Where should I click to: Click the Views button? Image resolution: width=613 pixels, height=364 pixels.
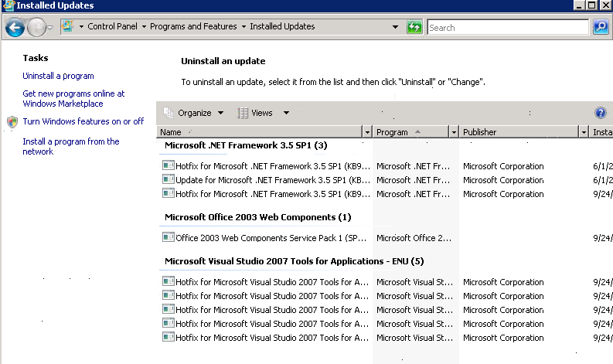pos(261,113)
